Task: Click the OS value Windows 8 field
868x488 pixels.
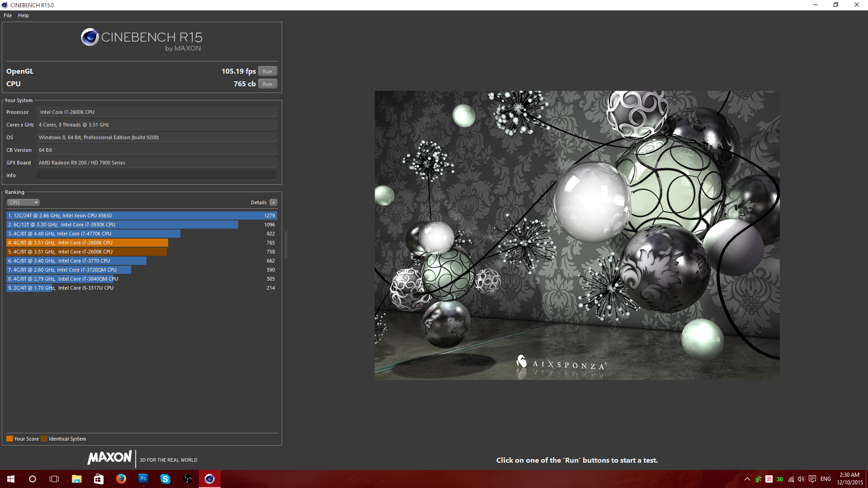Action: click(156, 137)
